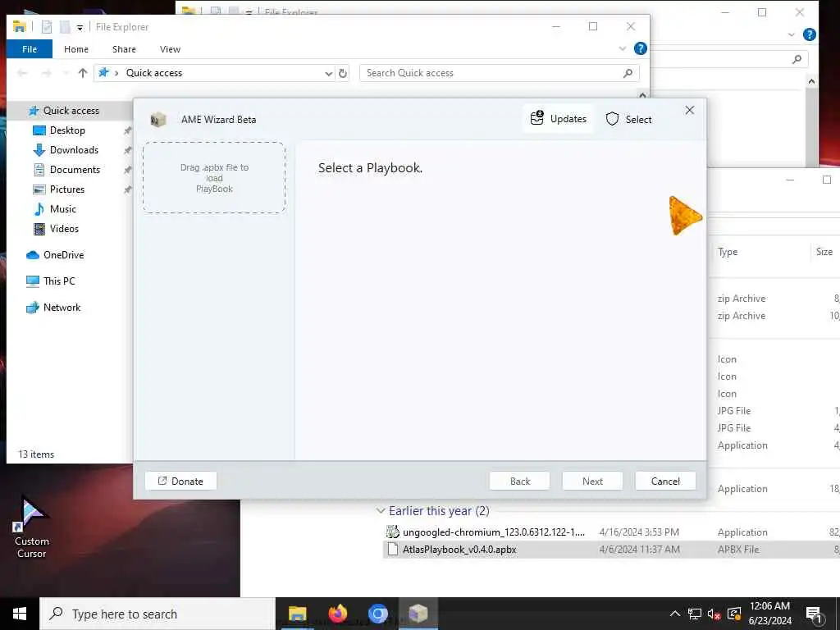Click the taskbar search box

pyautogui.click(x=158, y=614)
